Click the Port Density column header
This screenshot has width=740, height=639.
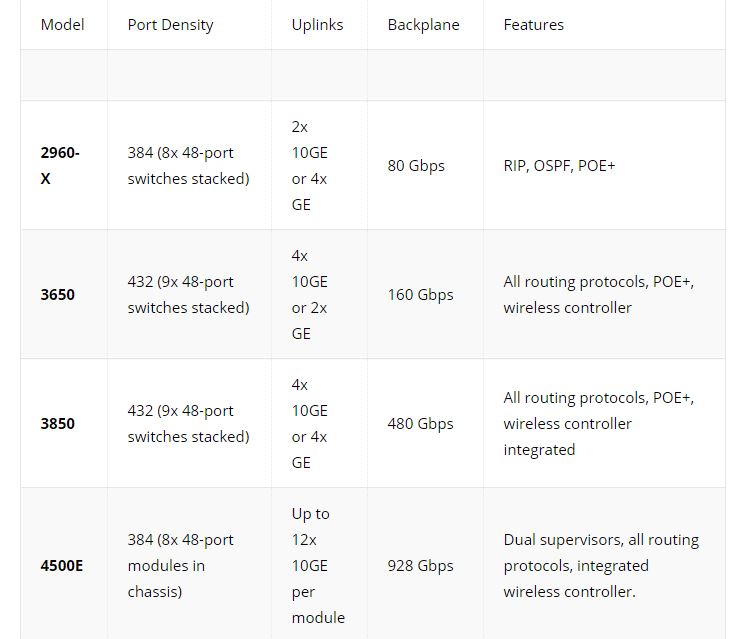[170, 25]
